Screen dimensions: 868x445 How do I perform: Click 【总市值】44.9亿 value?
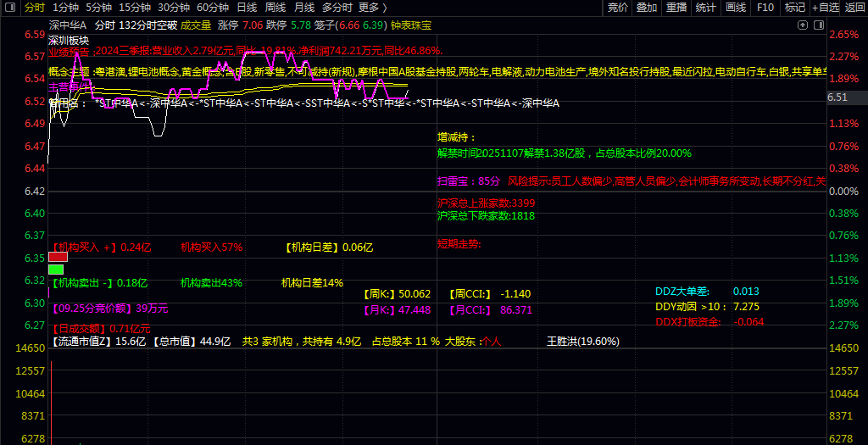pyautogui.click(x=192, y=342)
